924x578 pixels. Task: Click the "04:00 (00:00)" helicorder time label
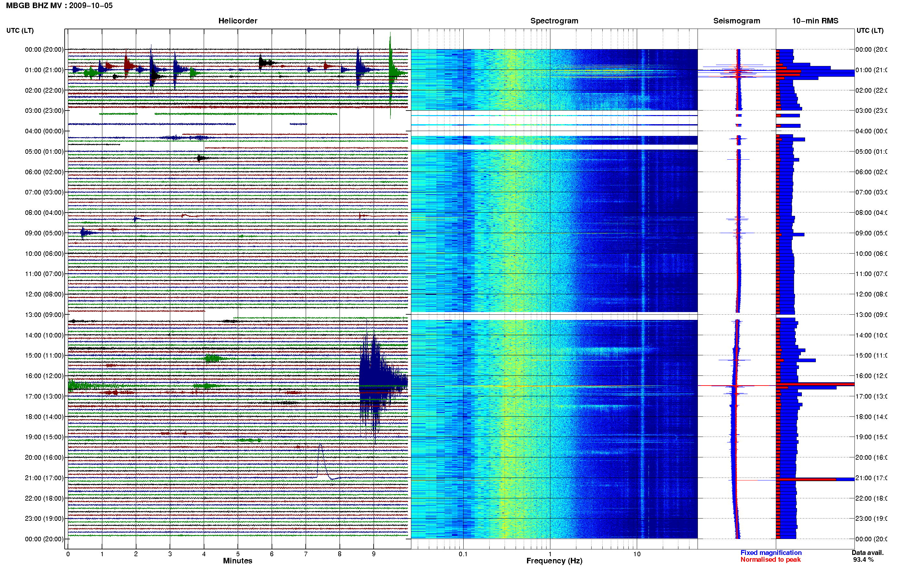(x=44, y=131)
